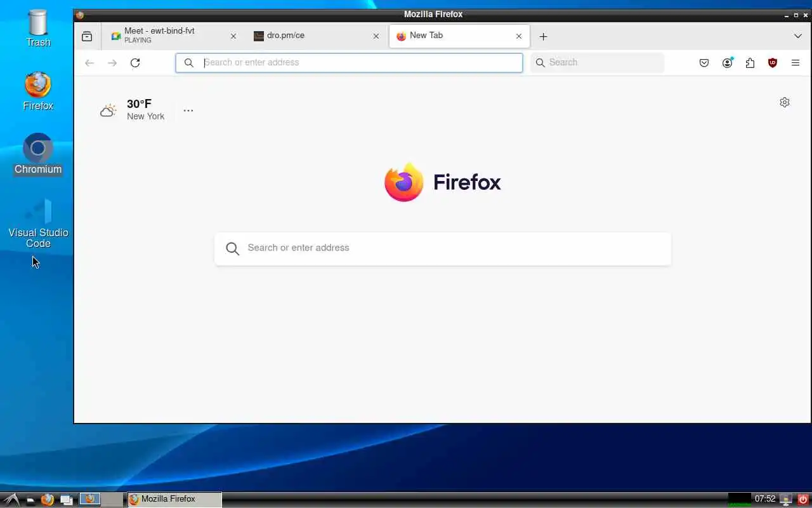
Task: Close the Meet - ewt-bind-fvt tab
Action: (x=233, y=36)
